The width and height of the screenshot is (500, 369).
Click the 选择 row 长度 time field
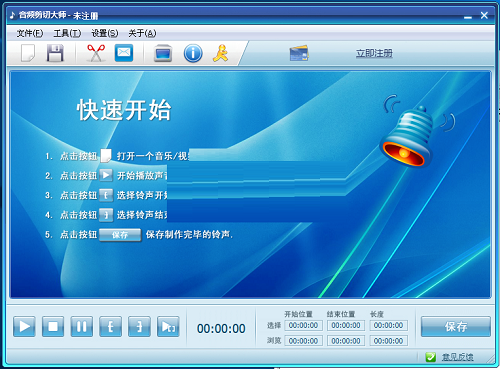[389, 325]
